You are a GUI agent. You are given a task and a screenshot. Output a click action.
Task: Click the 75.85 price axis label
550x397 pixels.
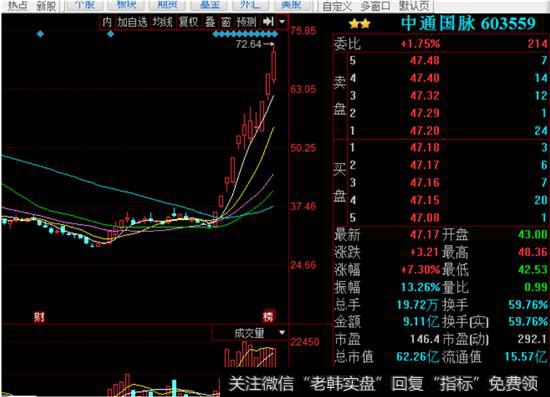click(303, 31)
